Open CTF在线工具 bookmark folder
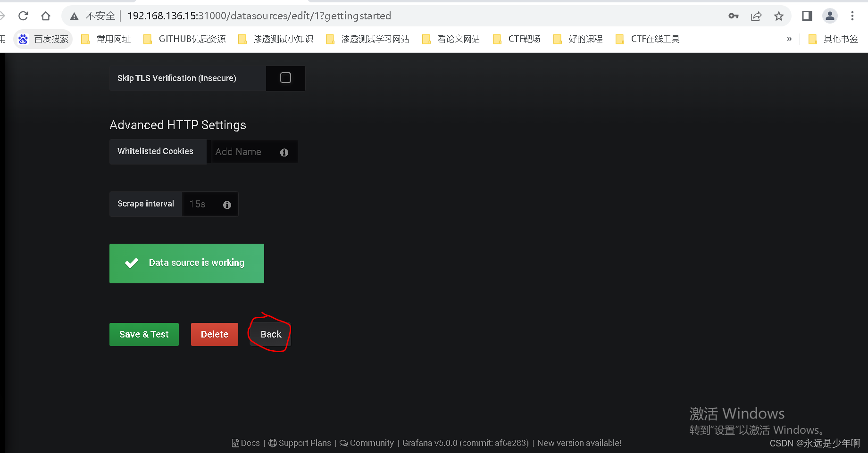 pos(648,39)
